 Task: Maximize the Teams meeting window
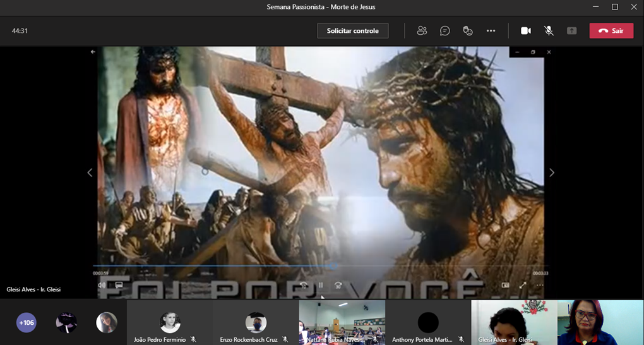click(x=615, y=7)
